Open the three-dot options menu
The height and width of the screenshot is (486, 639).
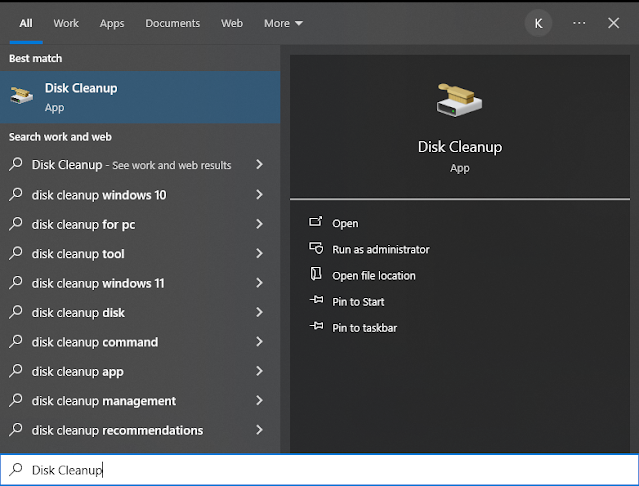(x=579, y=23)
